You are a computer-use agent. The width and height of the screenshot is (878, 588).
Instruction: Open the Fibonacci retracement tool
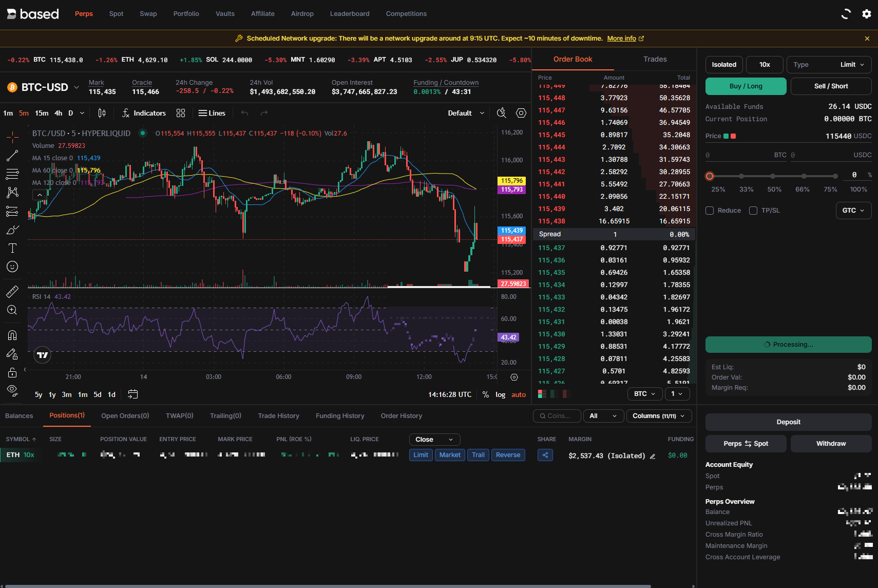[x=12, y=174]
